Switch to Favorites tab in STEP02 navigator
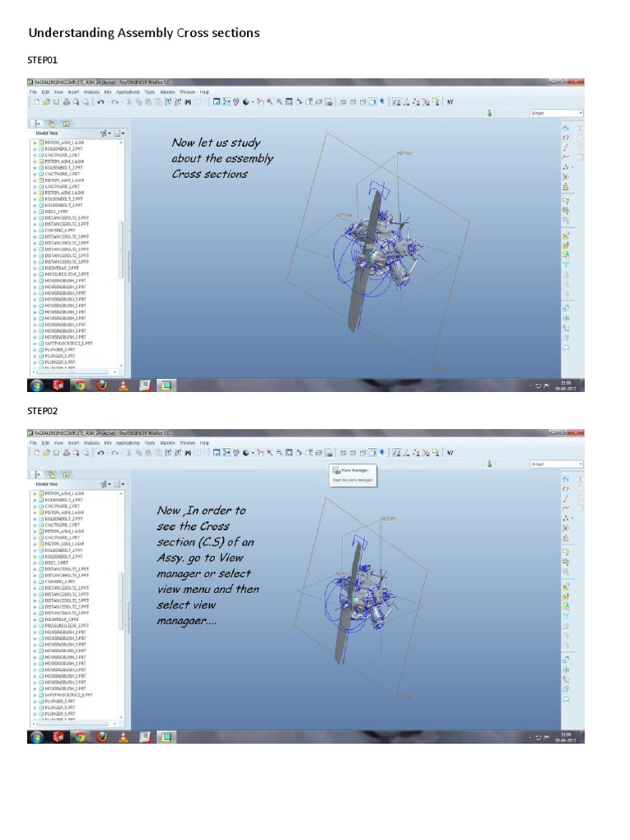Viewport: 630px width, 840px height. [x=66, y=474]
